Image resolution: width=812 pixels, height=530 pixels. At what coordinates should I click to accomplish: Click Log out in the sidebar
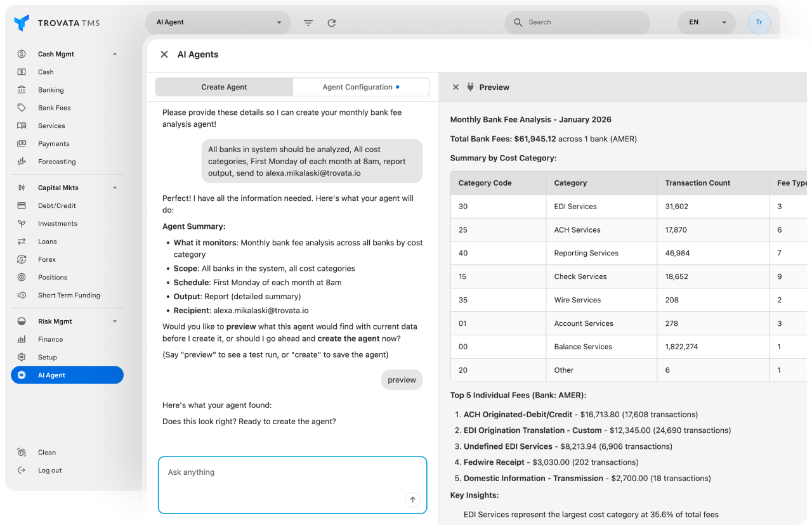(49, 470)
